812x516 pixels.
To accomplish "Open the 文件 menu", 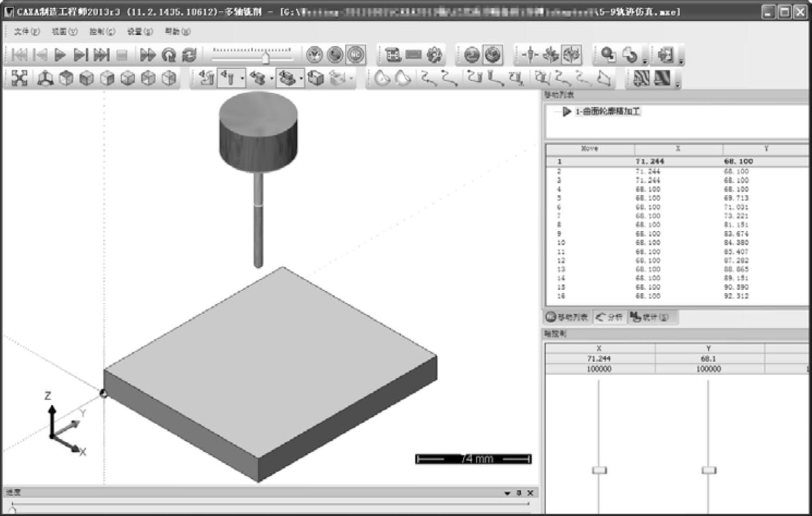I will 27,32.
